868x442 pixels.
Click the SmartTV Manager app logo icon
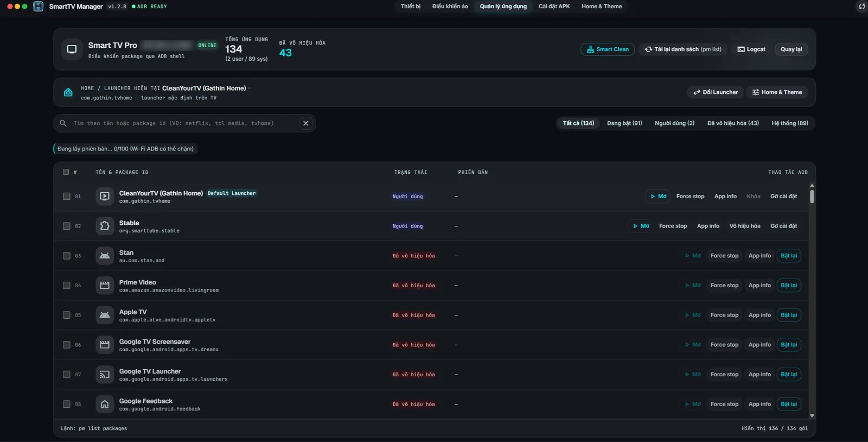(x=39, y=7)
